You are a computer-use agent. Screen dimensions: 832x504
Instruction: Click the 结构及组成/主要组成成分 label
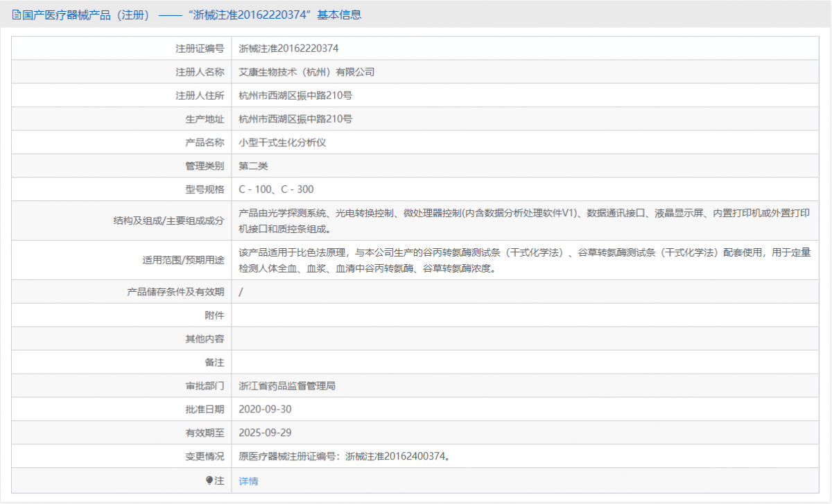pos(168,221)
